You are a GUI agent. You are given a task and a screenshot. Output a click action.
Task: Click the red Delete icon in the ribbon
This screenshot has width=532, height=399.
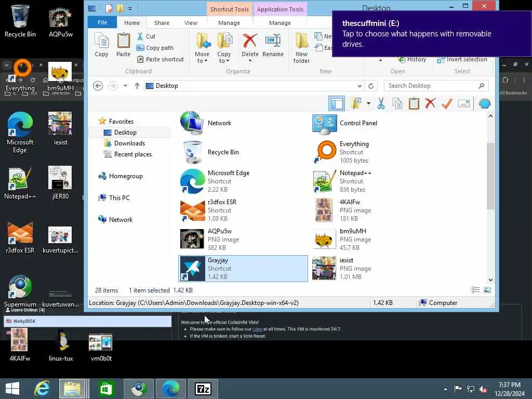point(250,41)
